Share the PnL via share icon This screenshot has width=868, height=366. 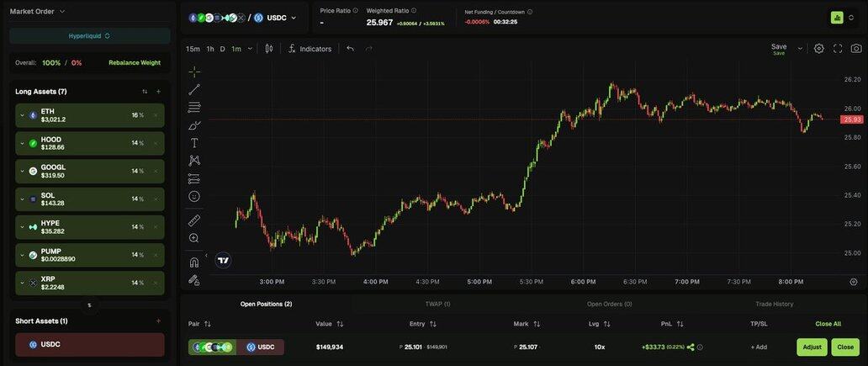[x=691, y=347]
